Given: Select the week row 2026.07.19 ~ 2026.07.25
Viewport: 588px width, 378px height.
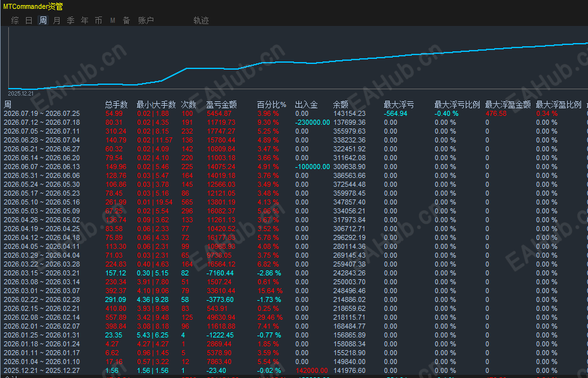Looking at the screenshot, I should tap(294, 113).
